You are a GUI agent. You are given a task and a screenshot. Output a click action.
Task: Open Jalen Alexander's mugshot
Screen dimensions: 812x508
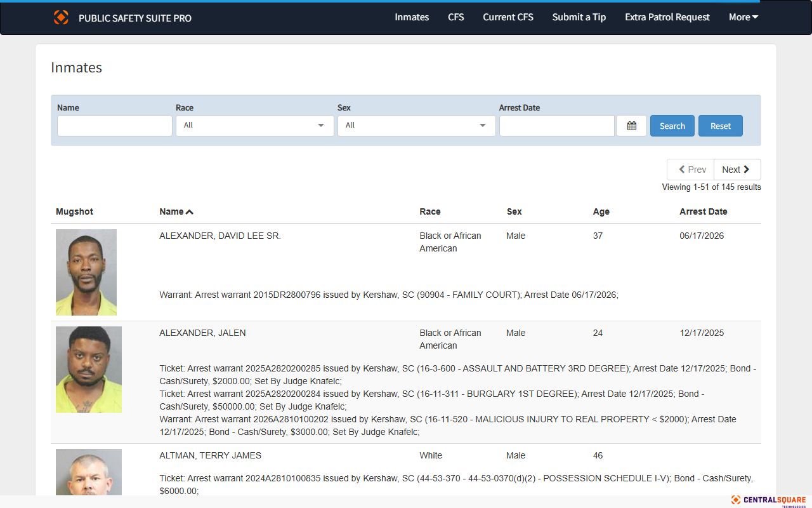pos(89,370)
